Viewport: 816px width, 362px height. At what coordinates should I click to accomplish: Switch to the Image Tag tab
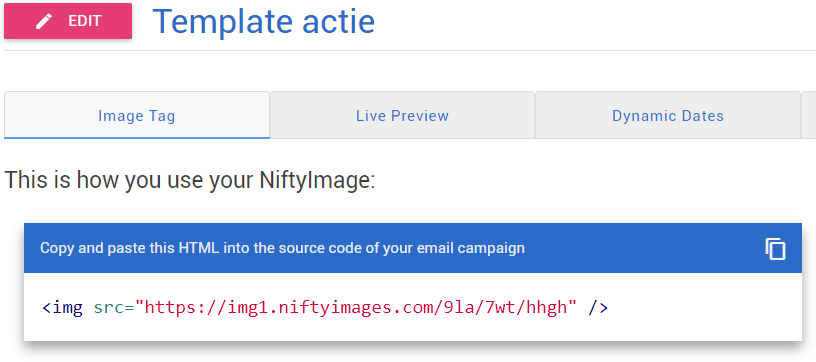137,115
